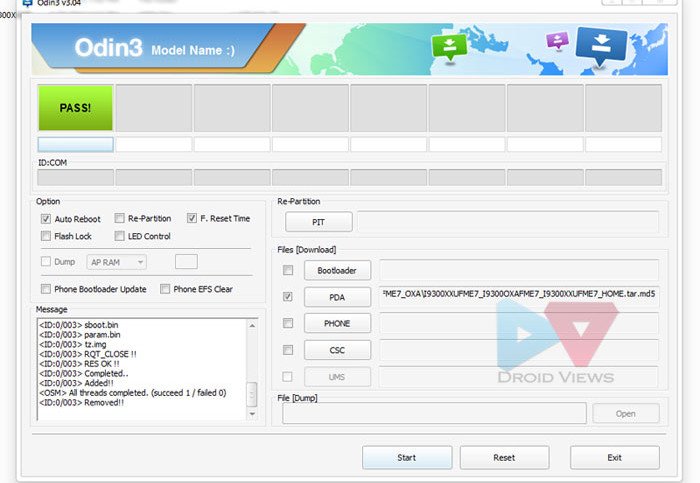Click the Exit button

(614, 458)
